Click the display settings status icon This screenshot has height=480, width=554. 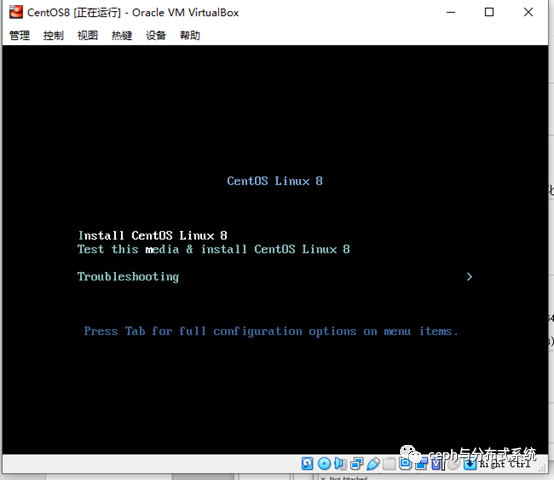click(405, 463)
